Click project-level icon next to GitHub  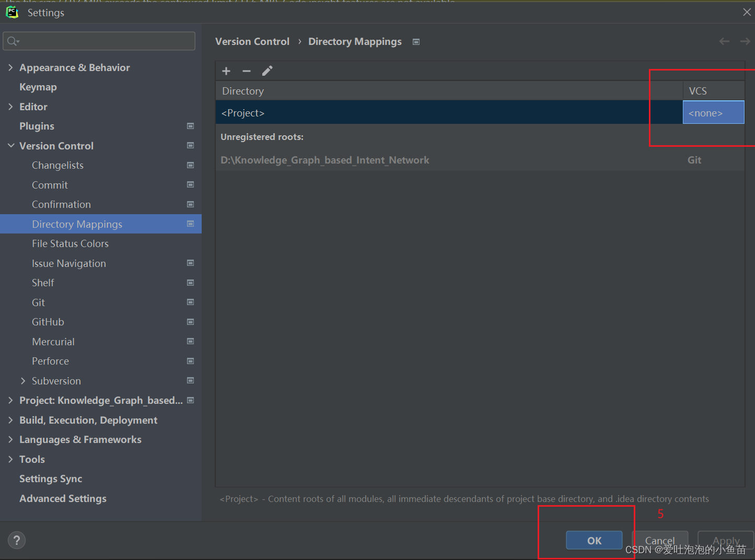[191, 322]
